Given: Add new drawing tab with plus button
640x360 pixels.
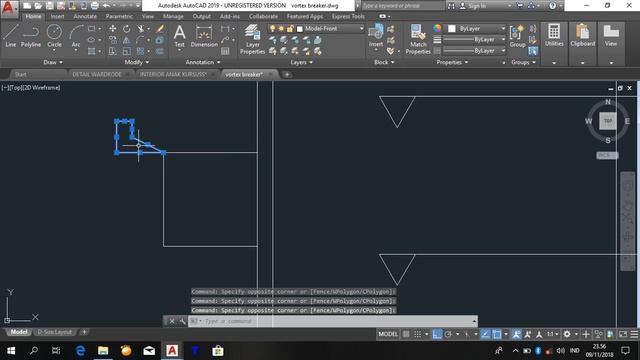Looking at the screenshot, I should pyautogui.click(x=287, y=74).
